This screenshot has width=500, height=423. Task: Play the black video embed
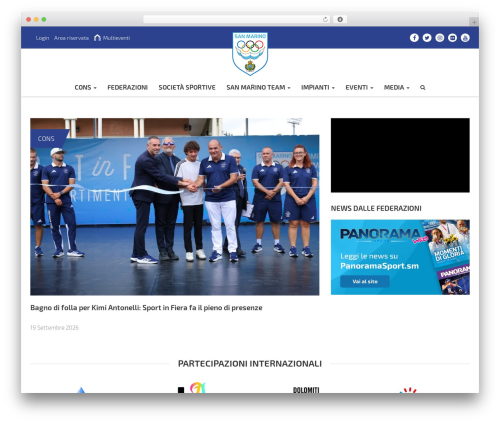tap(400, 155)
